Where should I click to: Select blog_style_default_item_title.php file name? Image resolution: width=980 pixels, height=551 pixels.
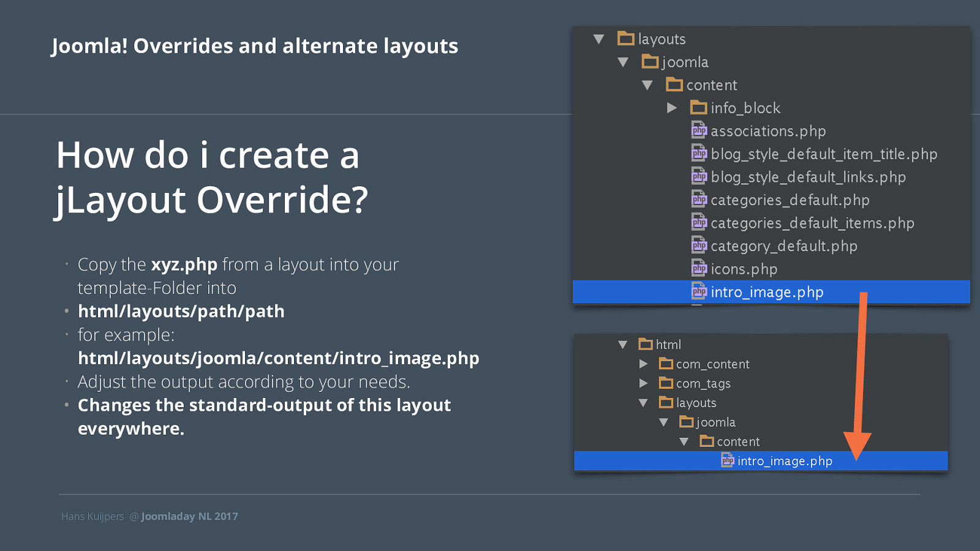point(824,154)
